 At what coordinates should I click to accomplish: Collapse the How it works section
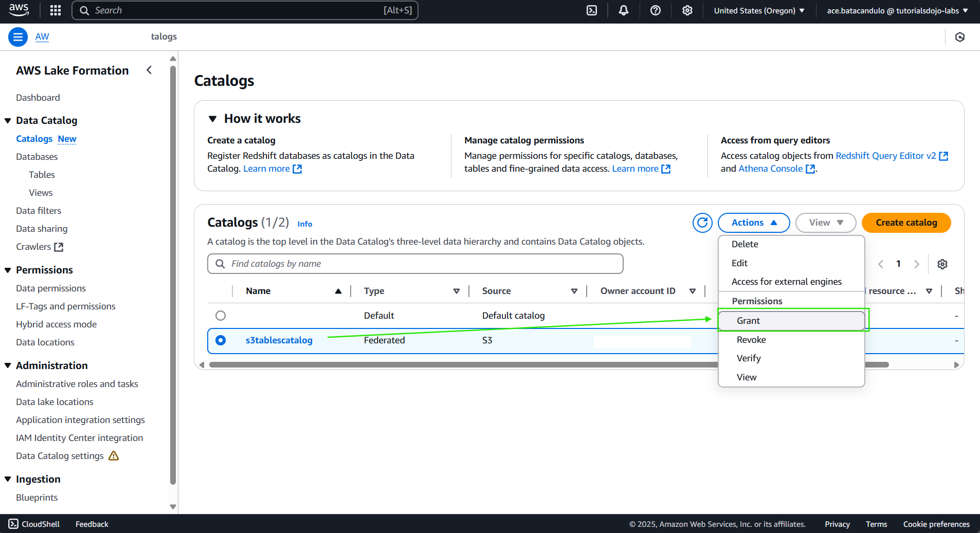coord(212,119)
